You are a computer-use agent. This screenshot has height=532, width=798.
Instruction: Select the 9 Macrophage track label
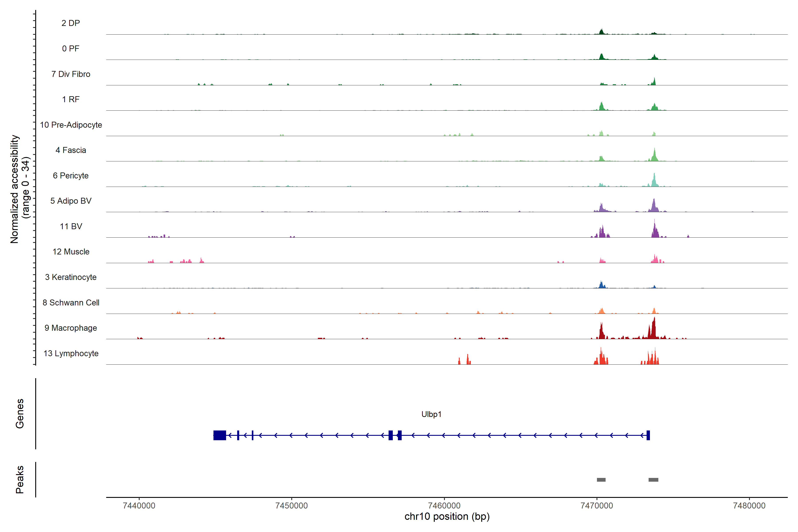tap(70, 328)
